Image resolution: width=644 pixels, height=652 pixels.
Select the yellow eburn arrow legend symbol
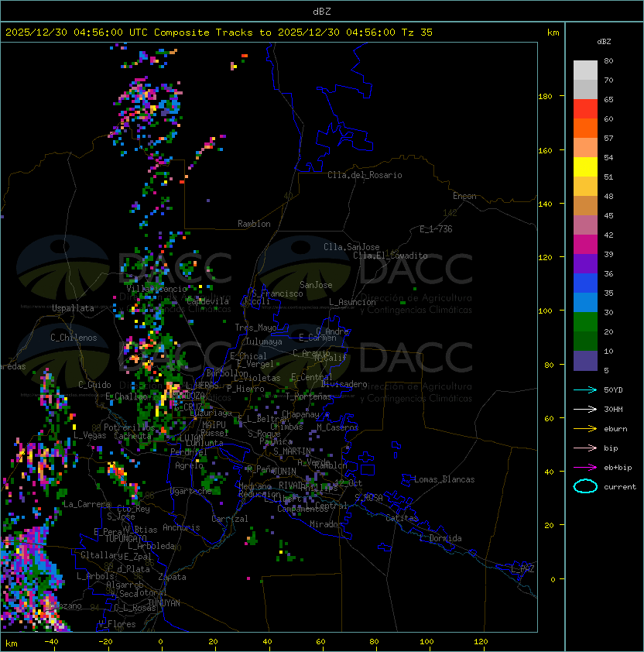point(585,429)
